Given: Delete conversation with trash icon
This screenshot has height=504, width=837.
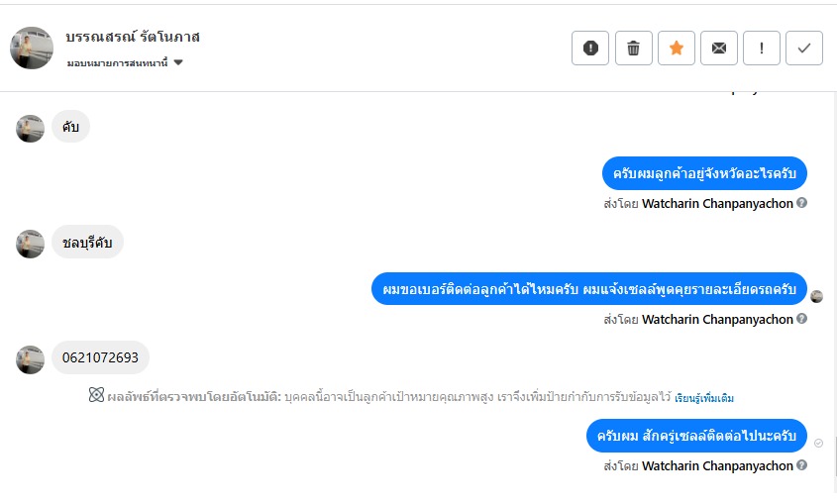Looking at the screenshot, I should [633, 48].
